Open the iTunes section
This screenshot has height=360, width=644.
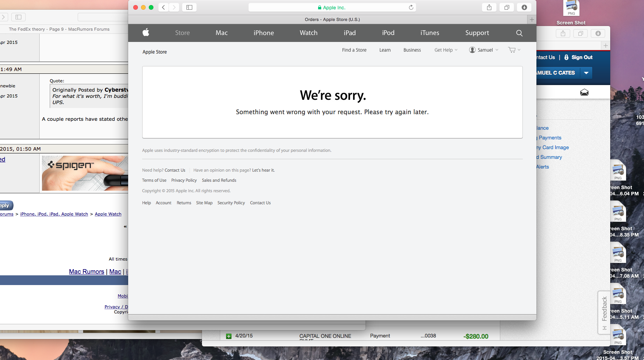430,33
